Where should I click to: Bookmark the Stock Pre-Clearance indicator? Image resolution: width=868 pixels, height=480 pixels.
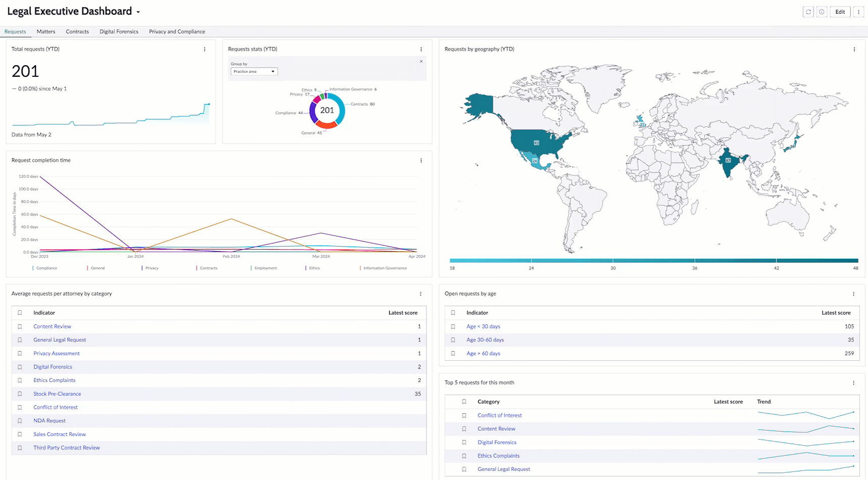point(20,394)
